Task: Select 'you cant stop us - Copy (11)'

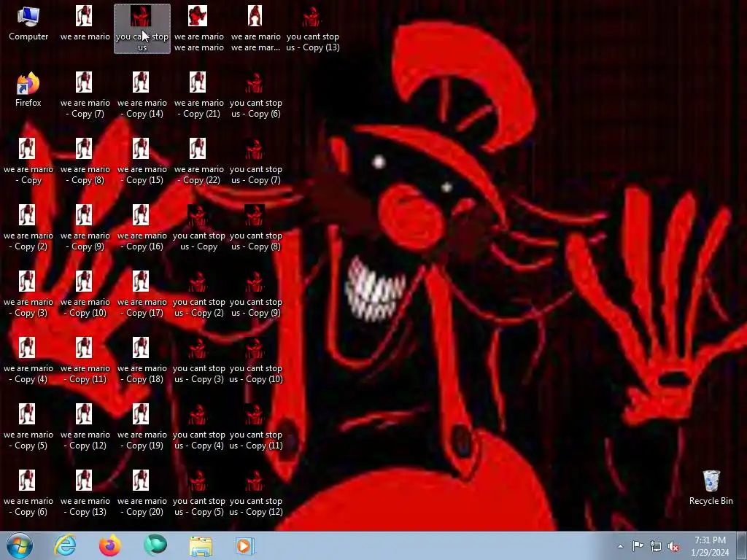Action: coord(256,427)
